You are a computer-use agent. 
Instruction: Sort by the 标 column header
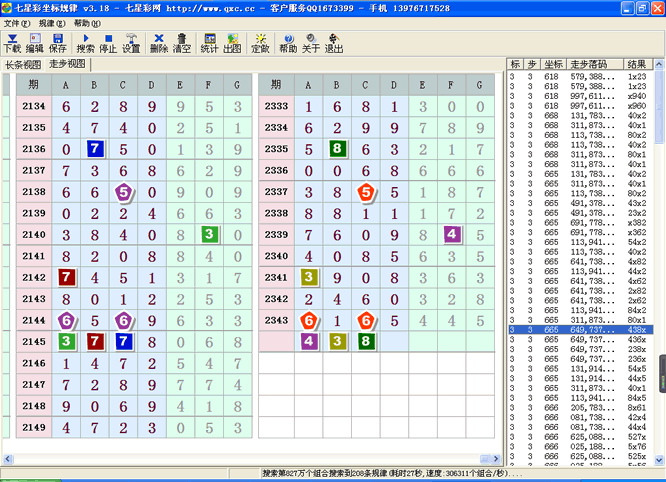pyautogui.click(x=516, y=64)
